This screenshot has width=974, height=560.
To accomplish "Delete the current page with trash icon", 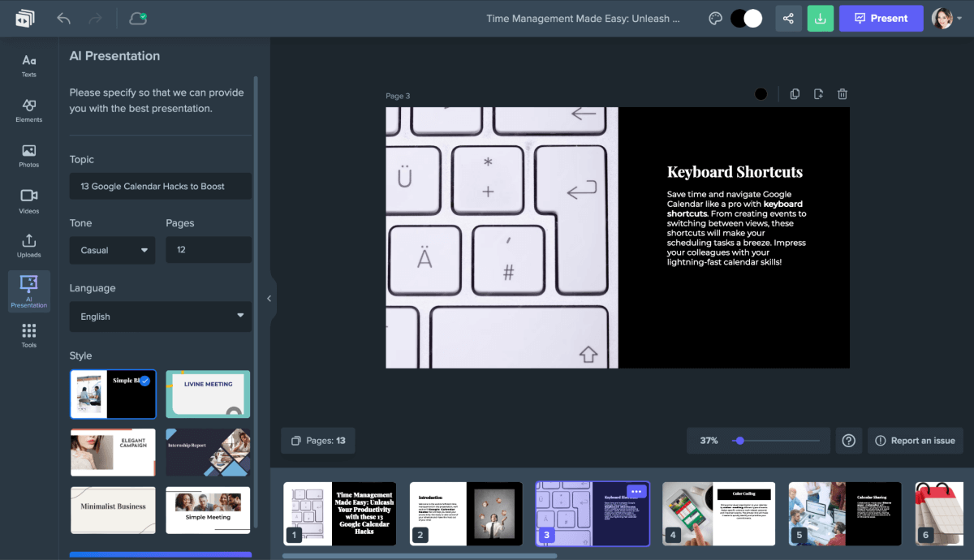I will [x=843, y=94].
